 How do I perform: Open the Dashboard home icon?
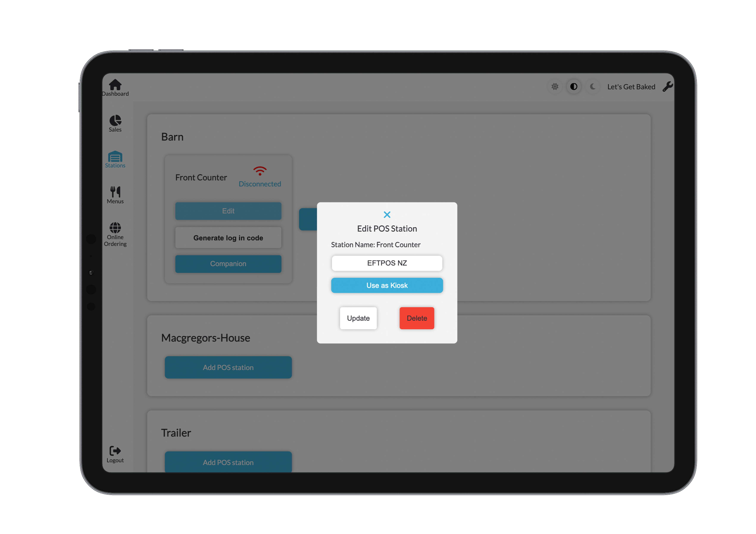115,85
